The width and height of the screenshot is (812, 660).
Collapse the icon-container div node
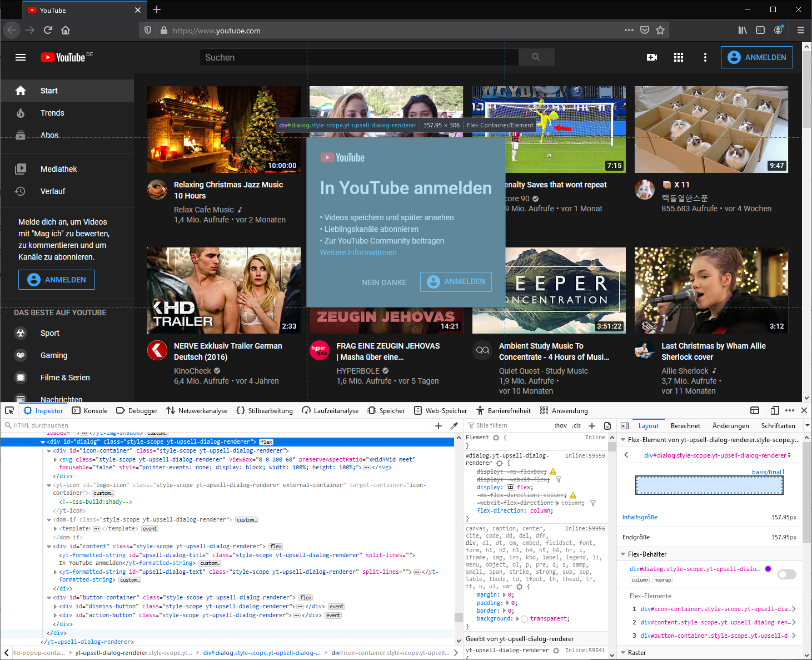pyautogui.click(x=49, y=451)
